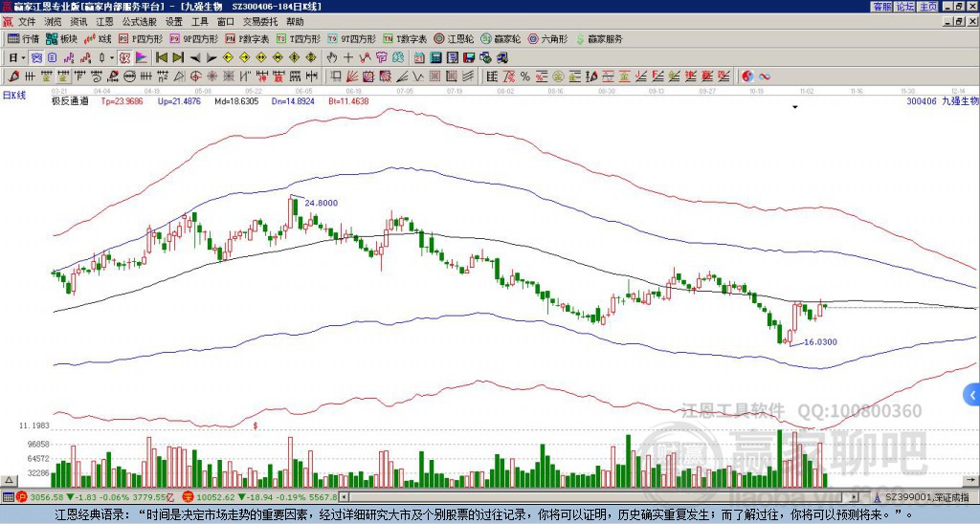980x524 pixels.
Task: Click the black left arrow icon
Action: (195, 58)
